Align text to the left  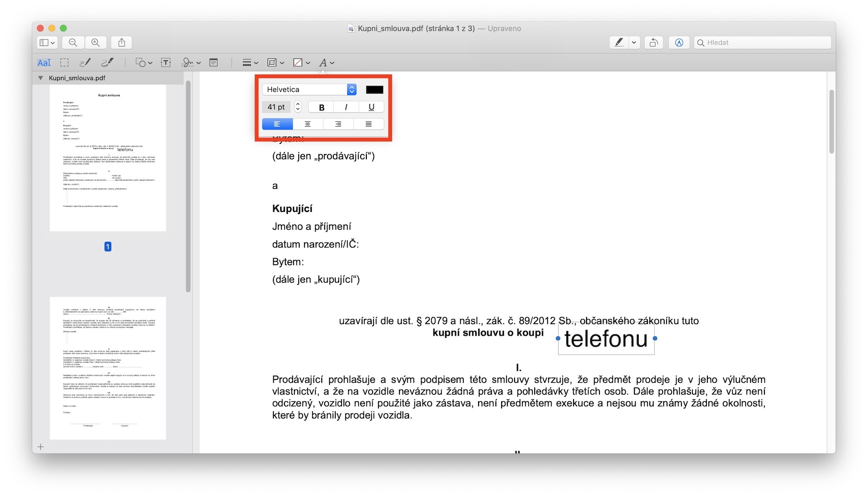pyautogui.click(x=277, y=124)
